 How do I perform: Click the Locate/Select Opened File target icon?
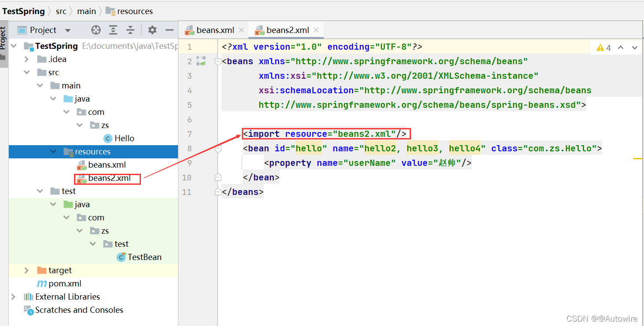coord(96,30)
